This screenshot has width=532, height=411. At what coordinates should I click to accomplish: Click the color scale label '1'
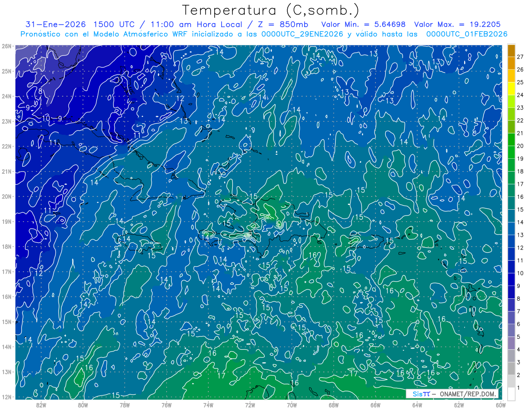[x=519, y=388]
